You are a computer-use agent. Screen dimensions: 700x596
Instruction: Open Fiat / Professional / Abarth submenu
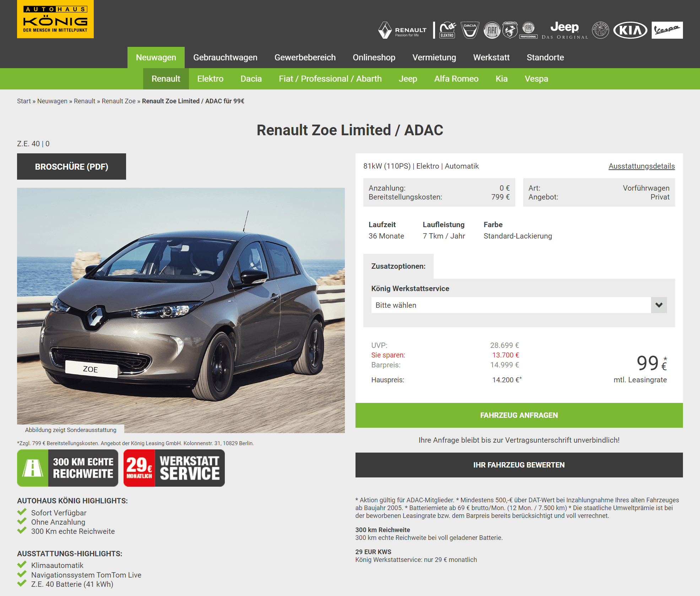coord(330,79)
